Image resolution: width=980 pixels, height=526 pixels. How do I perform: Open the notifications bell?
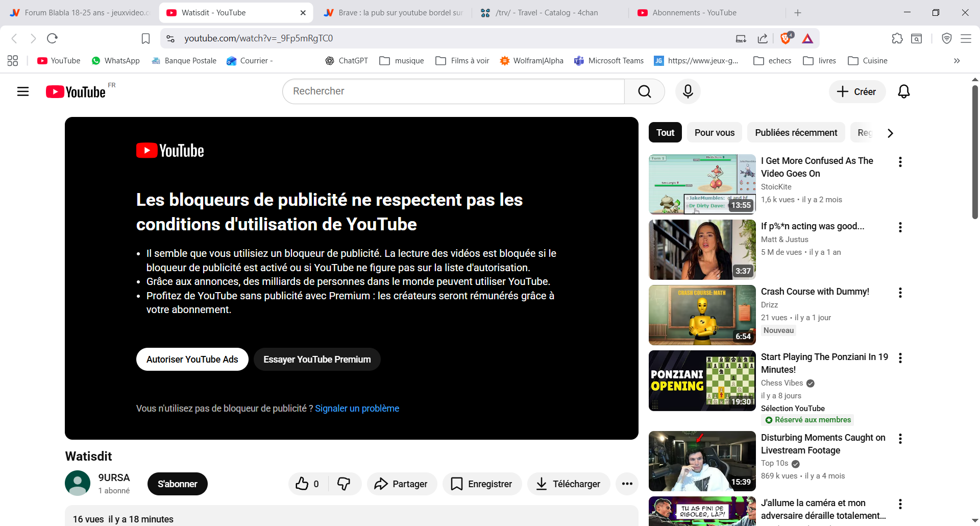pos(903,91)
